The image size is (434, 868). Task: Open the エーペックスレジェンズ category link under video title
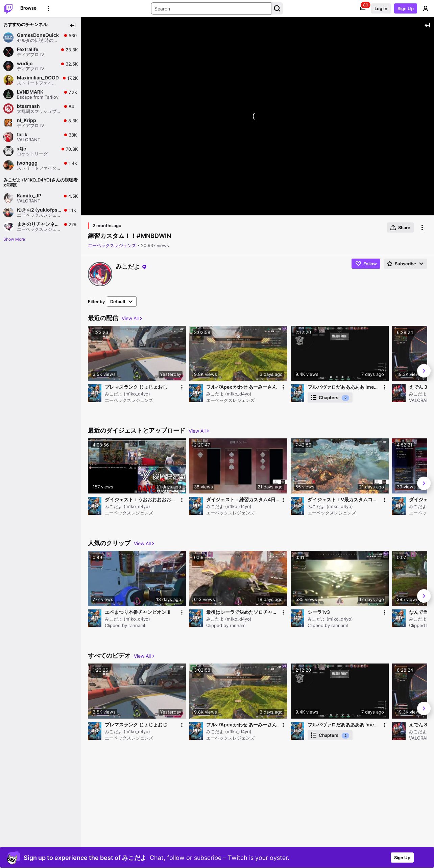[x=112, y=246]
